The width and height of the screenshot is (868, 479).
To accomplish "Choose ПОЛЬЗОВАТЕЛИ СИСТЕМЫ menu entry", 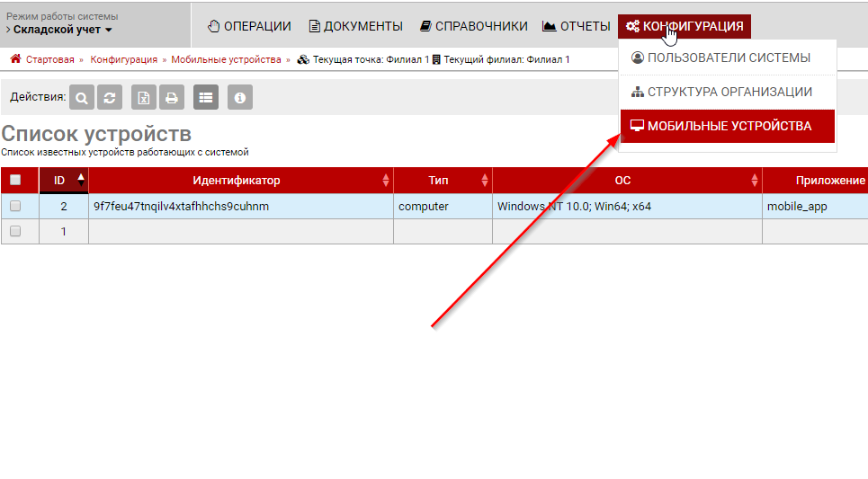I will (728, 58).
